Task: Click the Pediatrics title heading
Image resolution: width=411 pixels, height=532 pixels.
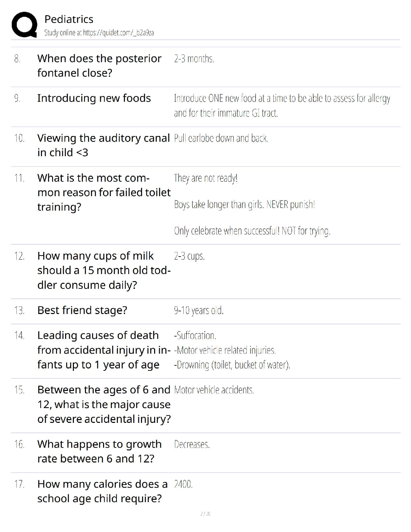Action: pos(69,19)
